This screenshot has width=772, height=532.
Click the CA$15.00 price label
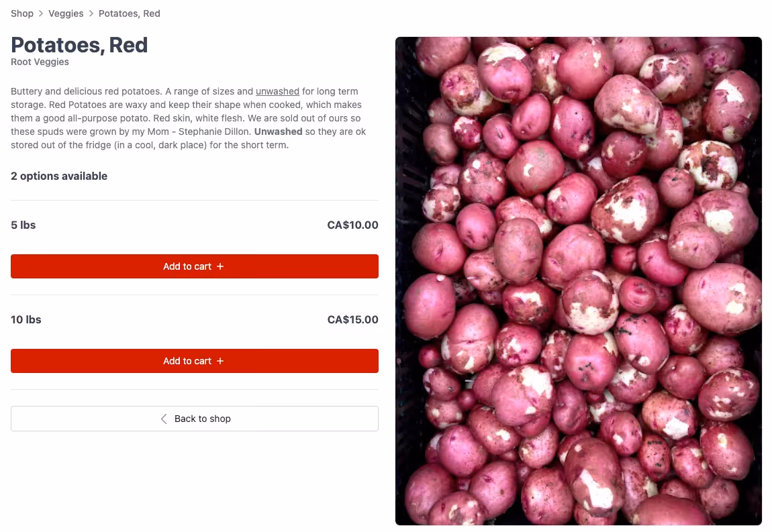[x=352, y=319]
